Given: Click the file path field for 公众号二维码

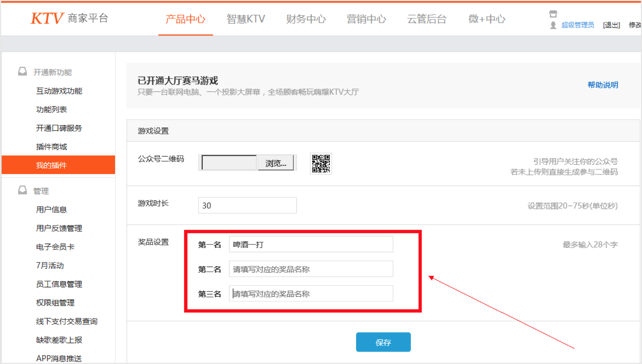Looking at the screenshot, I should click(x=229, y=163).
